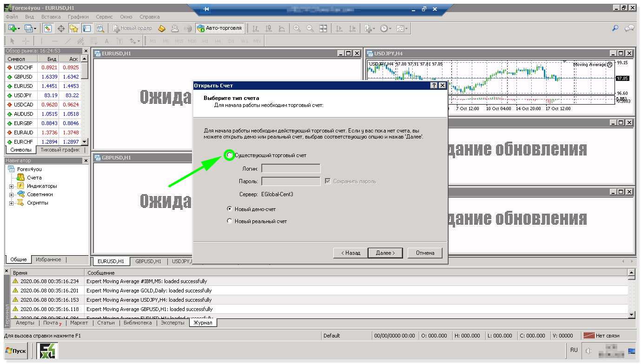Select the text 'A' drawing tool
The height and width of the screenshot is (364, 641).
106,41
